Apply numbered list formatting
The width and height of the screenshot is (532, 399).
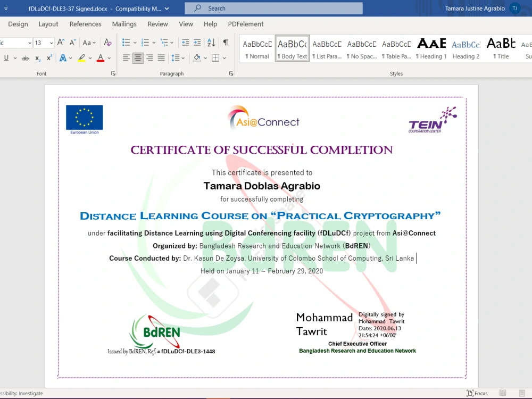(x=145, y=43)
